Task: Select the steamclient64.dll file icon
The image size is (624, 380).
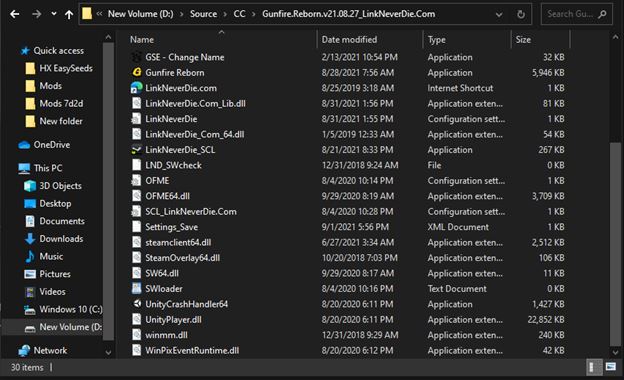Action: (136, 242)
